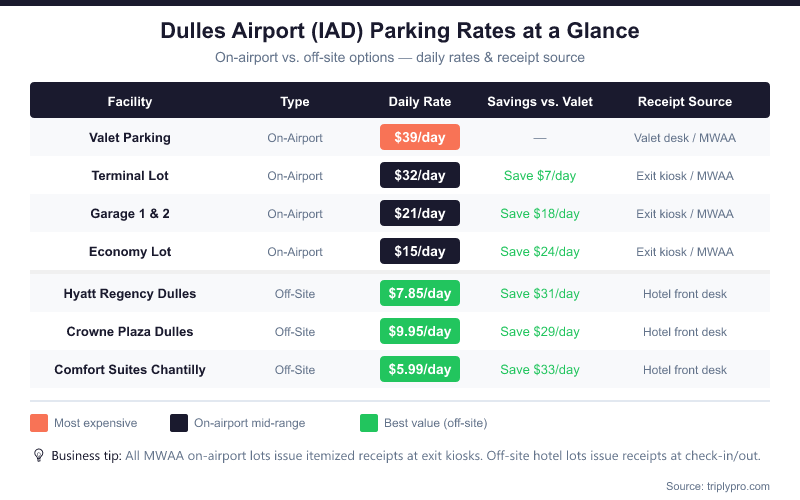Viewport: 800px width, 500px height.
Task: Select the Type column header
Action: pos(295,101)
